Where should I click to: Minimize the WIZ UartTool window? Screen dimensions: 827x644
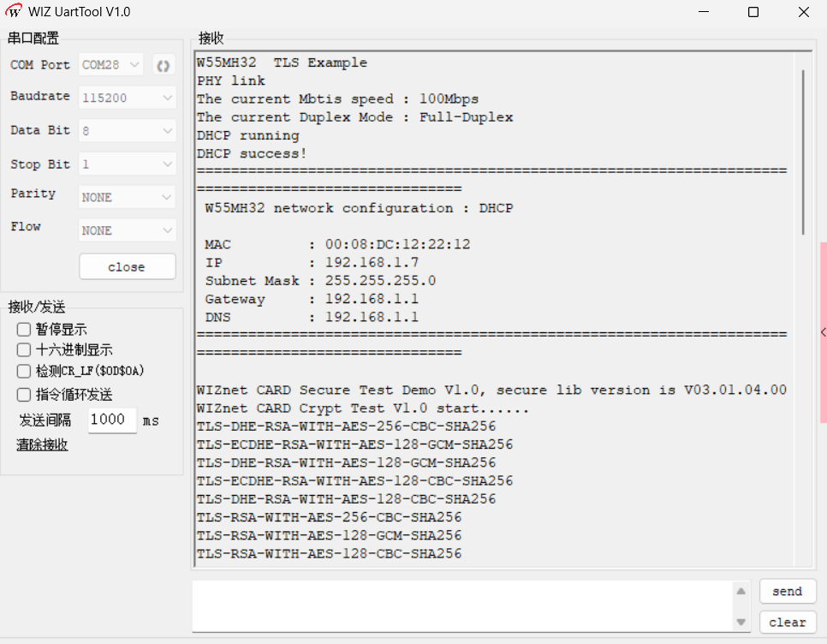704,12
